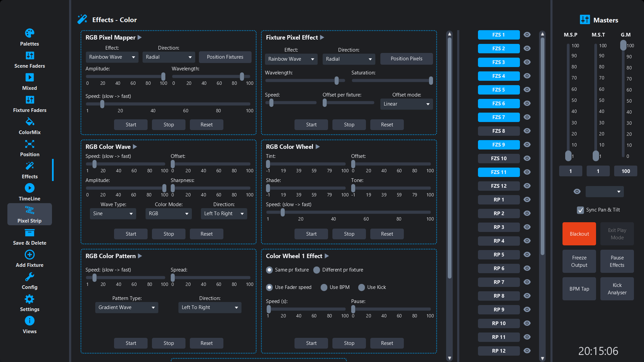Open the TimeLine play icon
Viewport: 644px width, 362px height.
click(30, 188)
